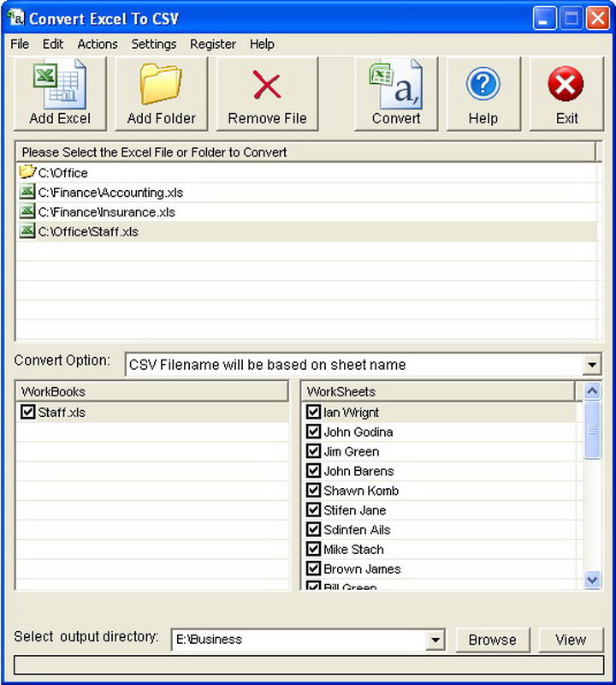616x685 pixels.
Task: Open the Convert Option dropdown arrow
Action: coord(592,365)
